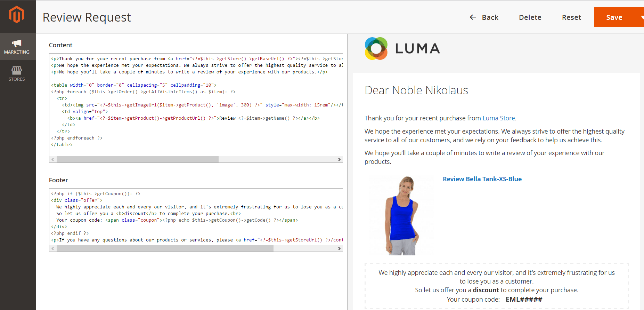Click the coupon code EML##### text
The image size is (644, 310).
(x=524, y=299)
